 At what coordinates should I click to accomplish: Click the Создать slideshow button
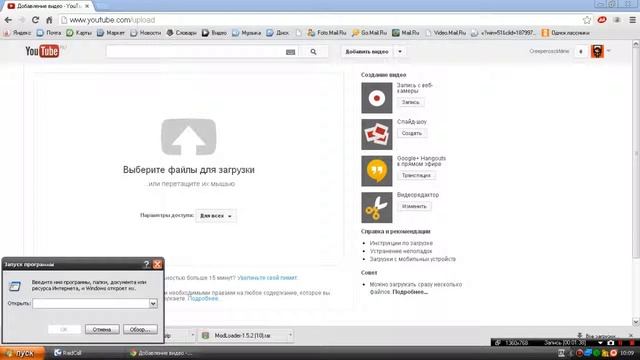[412, 133]
